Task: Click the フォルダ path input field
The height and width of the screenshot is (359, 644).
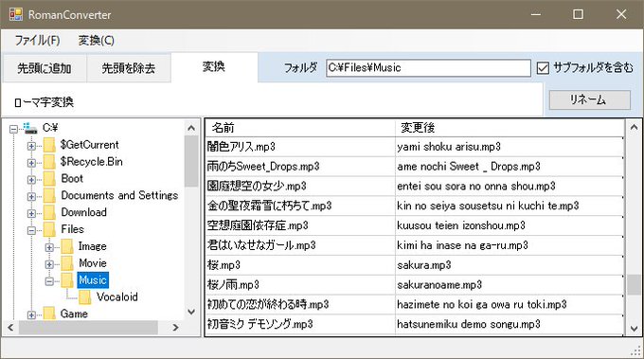Action: pyautogui.click(x=428, y=68)
